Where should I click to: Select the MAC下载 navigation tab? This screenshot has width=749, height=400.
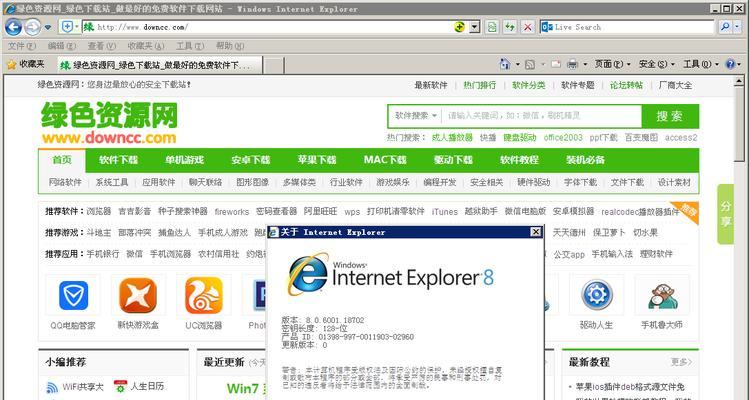(385, 160)
